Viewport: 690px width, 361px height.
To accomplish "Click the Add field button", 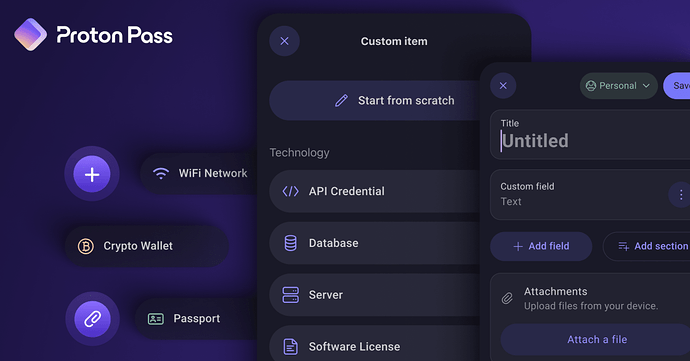I will coord(541,246).
